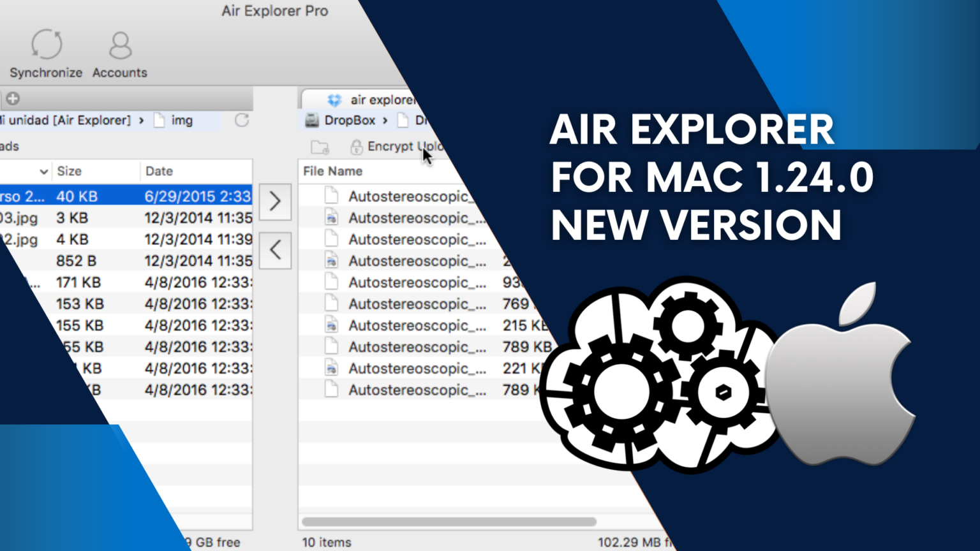This screenshot has width=980, height=551.
Task: Click the Synchronize icon in the toolbar
Action: [45, 43]
